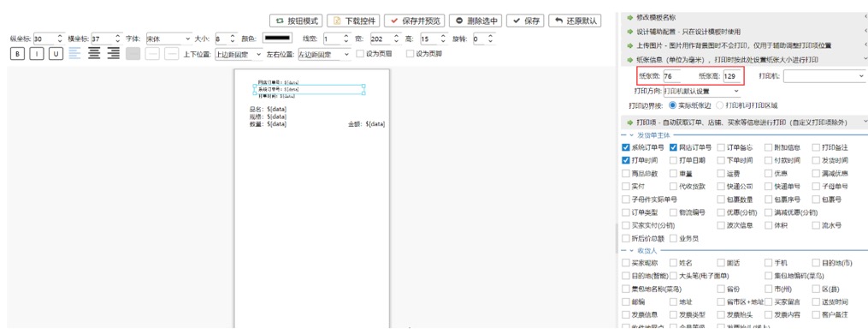Enable 设为页脚 checkbox
868x334 pixels.
410,54
